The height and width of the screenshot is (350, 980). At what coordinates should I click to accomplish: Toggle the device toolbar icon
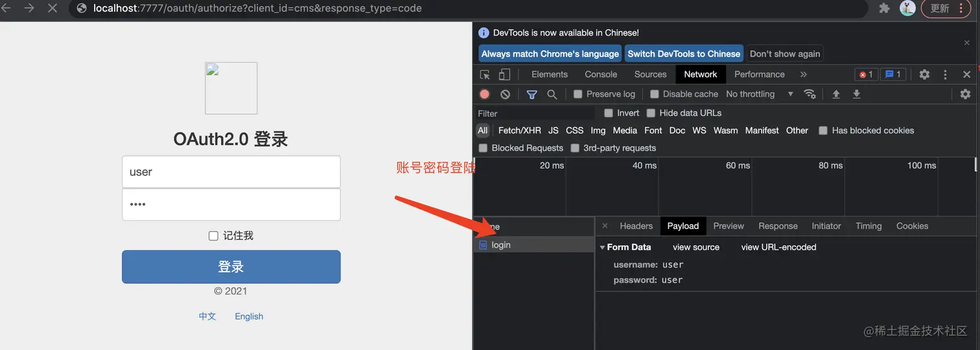(504, 75)
